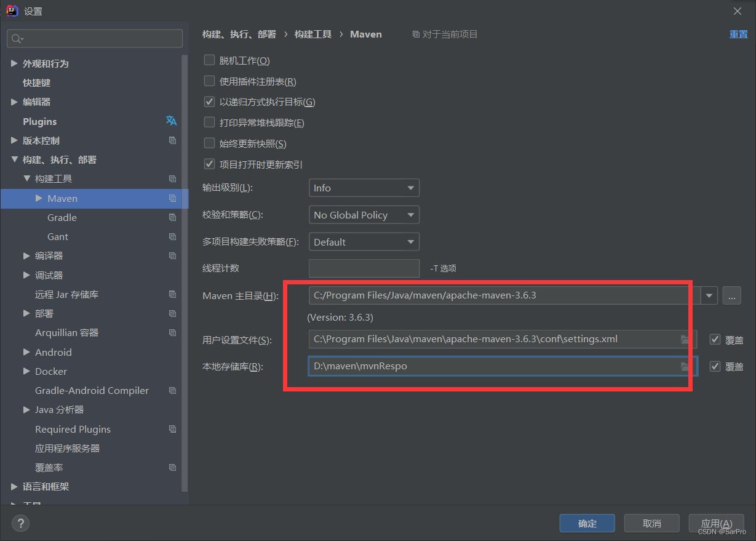Image resolution: width=756 pixels, height=541 pixels.
Task: Expand the 调试器 tree node
Action: [x=26, y=275]
